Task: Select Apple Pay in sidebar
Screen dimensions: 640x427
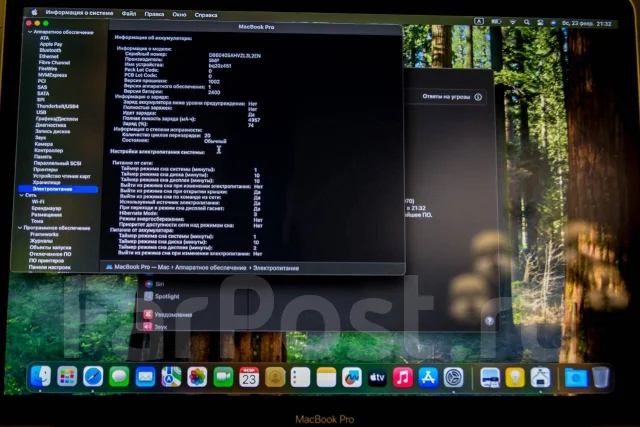Action: coord(51,44)
